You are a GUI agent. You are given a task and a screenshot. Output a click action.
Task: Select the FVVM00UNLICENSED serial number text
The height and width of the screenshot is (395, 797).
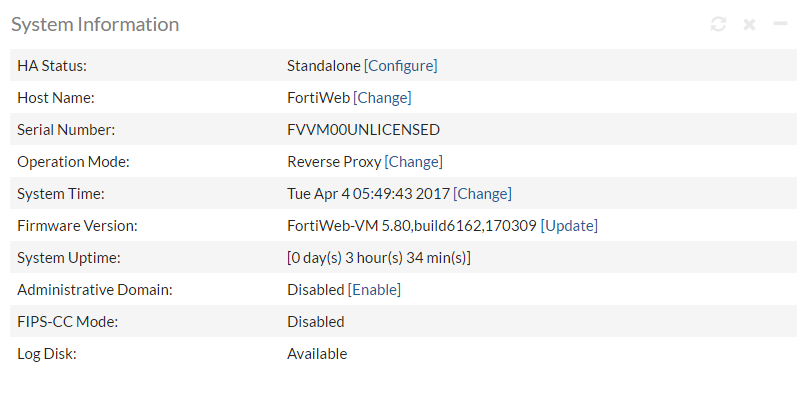(363, 130)
